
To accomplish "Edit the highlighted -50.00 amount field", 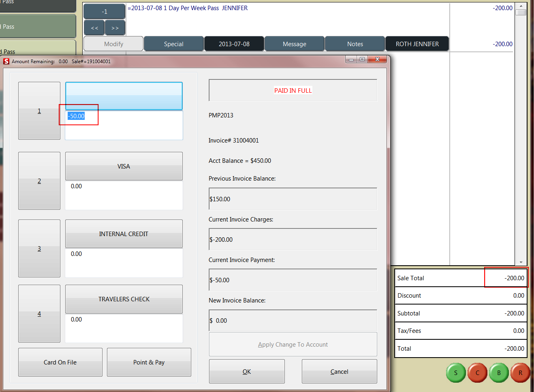I will 78,116.
